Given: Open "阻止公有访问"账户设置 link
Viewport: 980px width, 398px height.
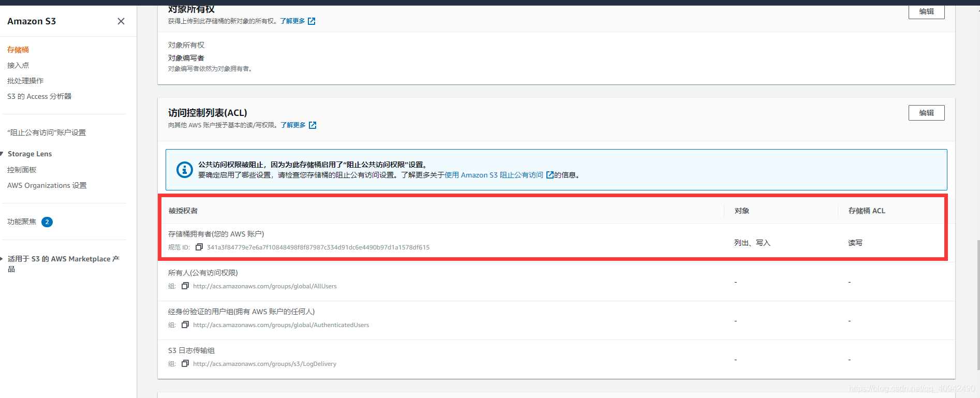Looking at the screenshot, I should point(47,132).
